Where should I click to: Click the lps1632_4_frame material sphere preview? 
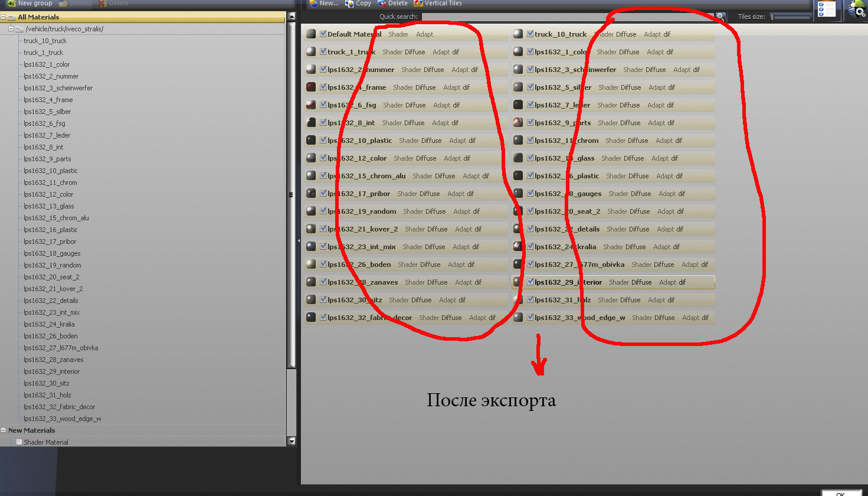click(x=311, y=87)
